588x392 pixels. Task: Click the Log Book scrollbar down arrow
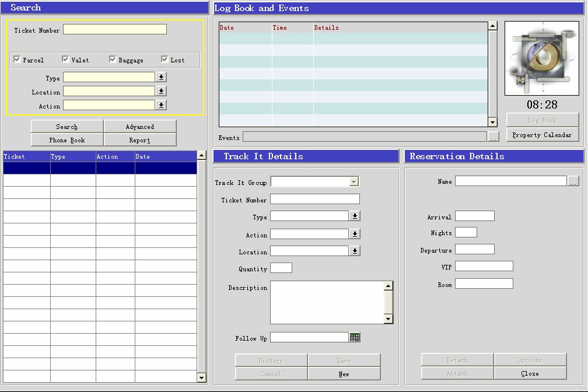point(493,123)
